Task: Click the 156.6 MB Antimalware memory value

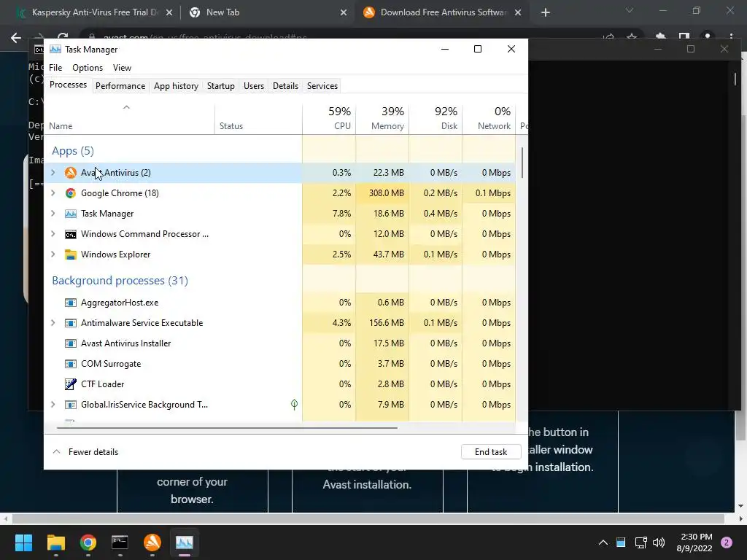Action: pos(387,323)
